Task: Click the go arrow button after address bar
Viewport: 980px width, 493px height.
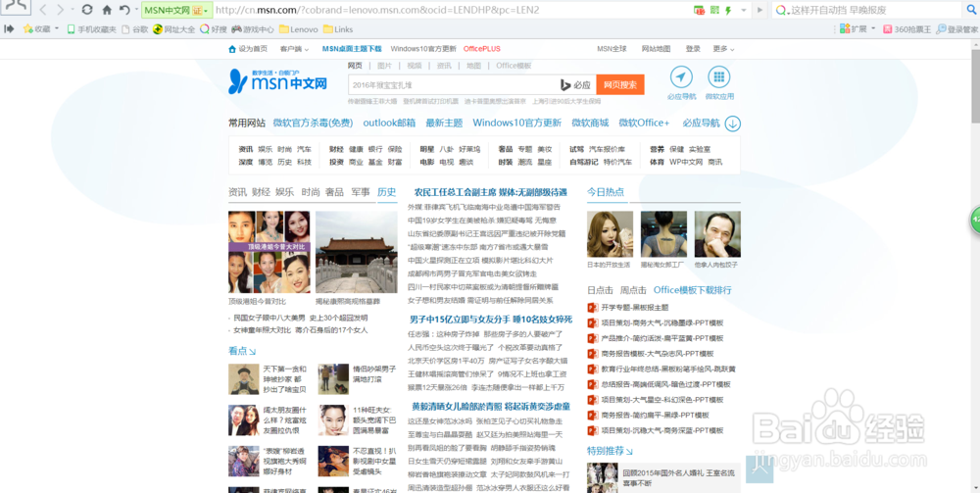Action: click(759, 10)
